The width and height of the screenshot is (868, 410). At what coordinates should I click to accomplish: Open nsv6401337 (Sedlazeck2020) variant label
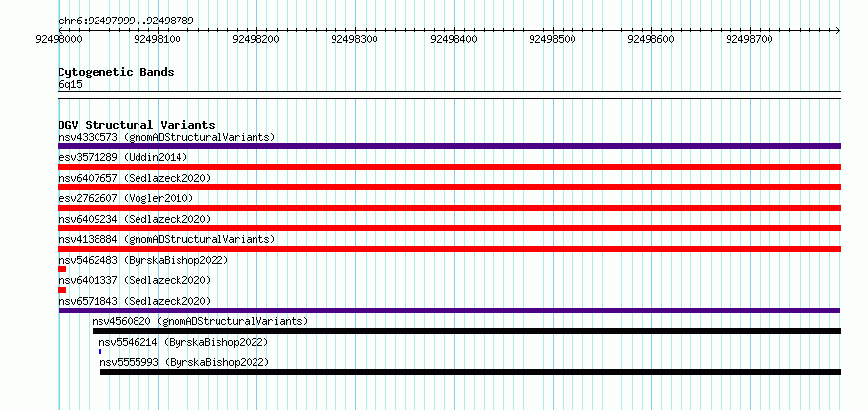[x=135, y=280]
